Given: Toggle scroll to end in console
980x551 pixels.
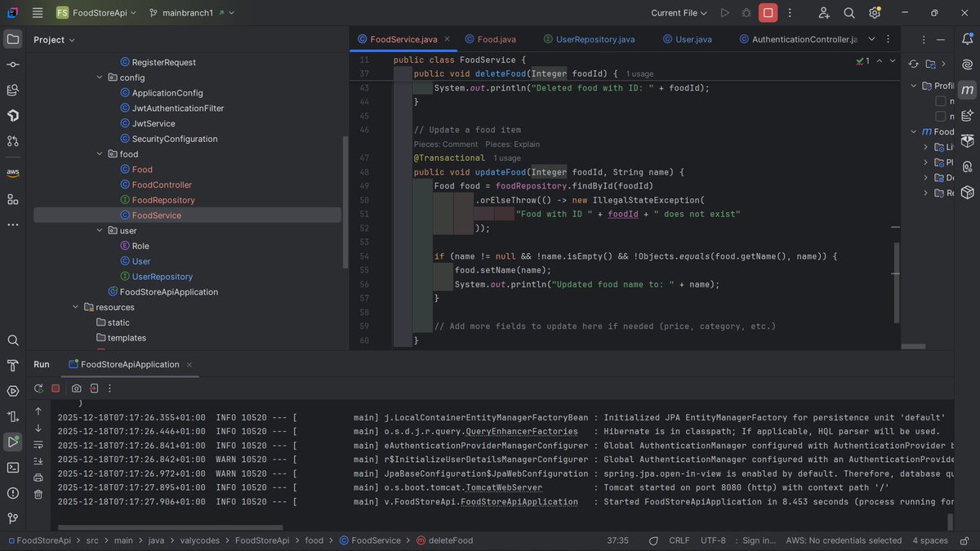Looking at the screenshot, I should pos(38,461).
